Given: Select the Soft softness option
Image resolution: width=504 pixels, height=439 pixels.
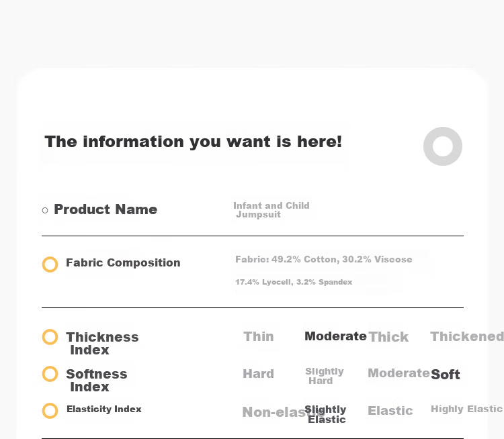Looking at the screenshot, I should [x=445, y=375].
